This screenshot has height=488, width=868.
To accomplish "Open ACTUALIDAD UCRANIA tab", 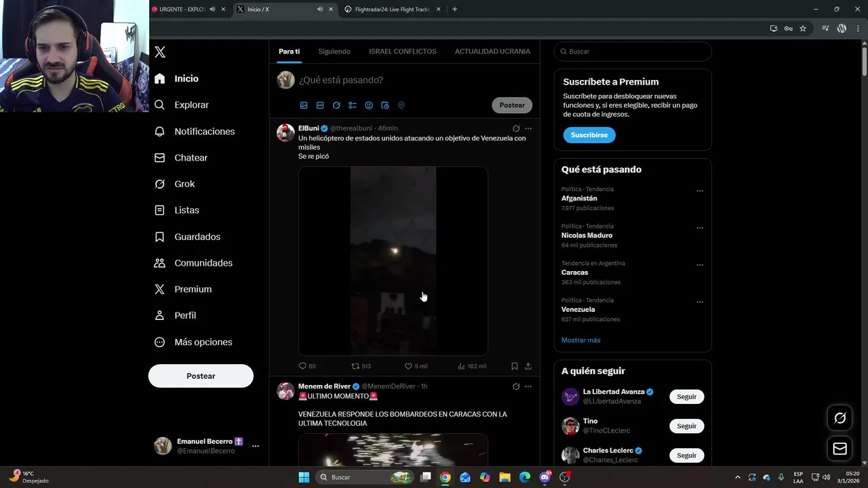I will tap(492, 52).
